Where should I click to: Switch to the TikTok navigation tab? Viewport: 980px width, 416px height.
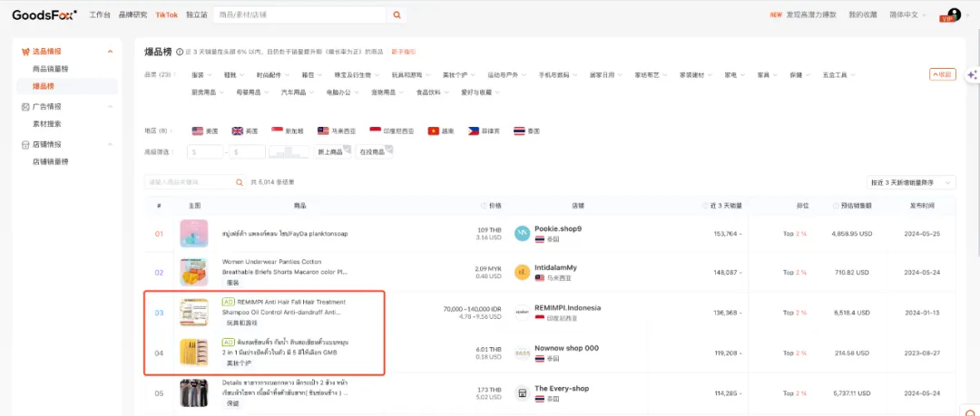[x=167, y=15]
